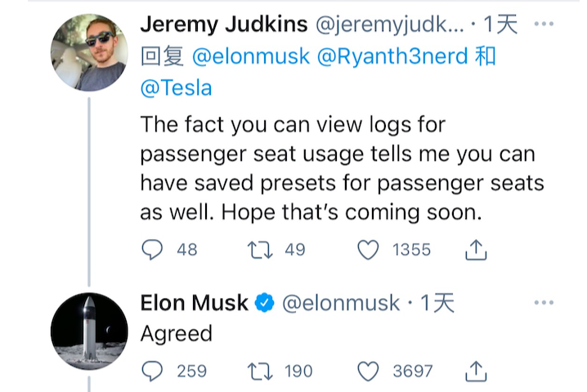Image resolution: width=587 pixels, height=392 pixels.
Task: Share Jeremy Judkins' tweet
Action: pyautogui.click(x=476, y=251)
